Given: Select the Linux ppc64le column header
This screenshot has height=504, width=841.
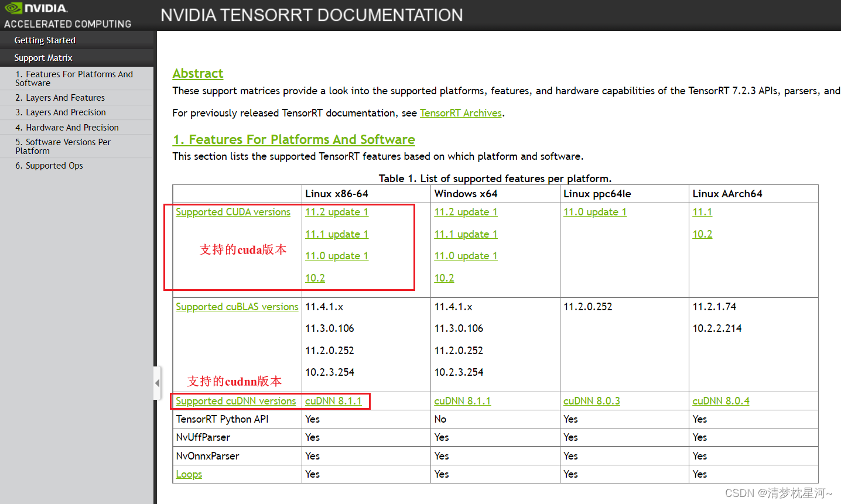Looking at the screenshot, I should [597, 194].
